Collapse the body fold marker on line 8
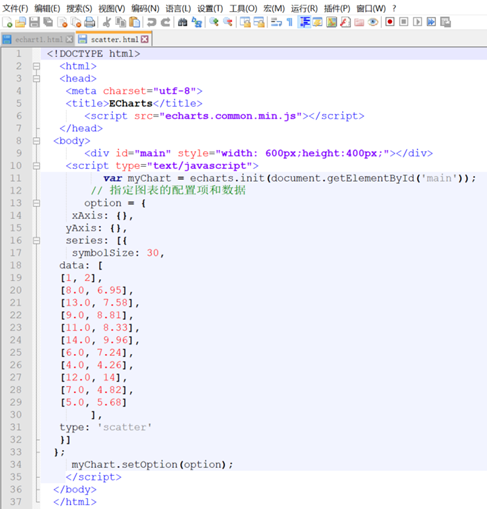 tap(37, 141)
